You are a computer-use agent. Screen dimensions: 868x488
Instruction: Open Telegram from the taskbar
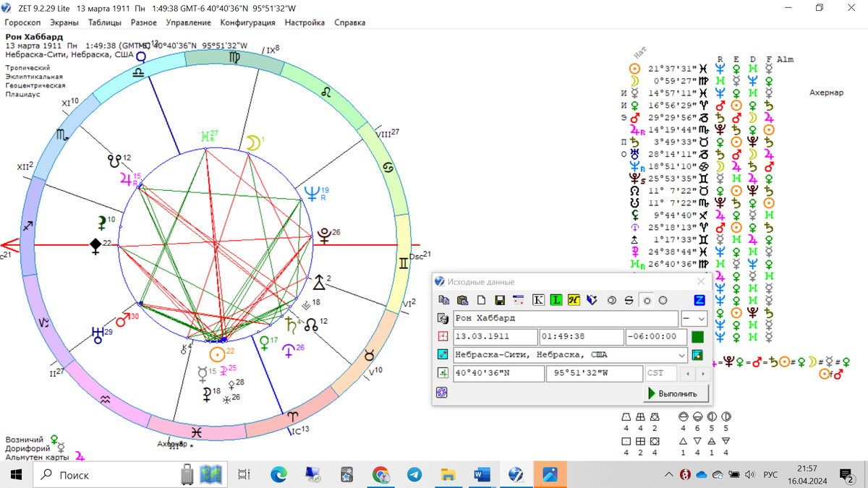tap(414, 474)
